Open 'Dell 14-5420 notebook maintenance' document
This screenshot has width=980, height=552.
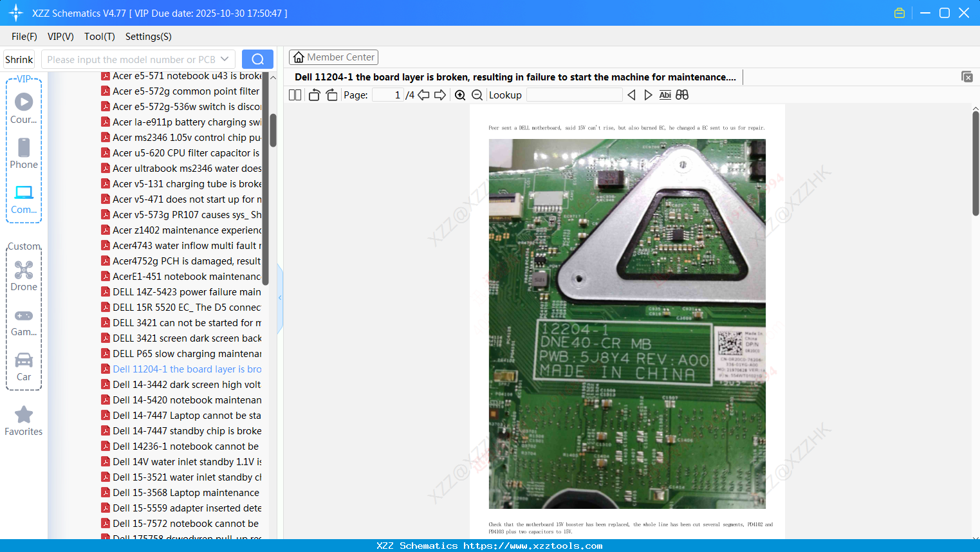click(x=181, y=400)
